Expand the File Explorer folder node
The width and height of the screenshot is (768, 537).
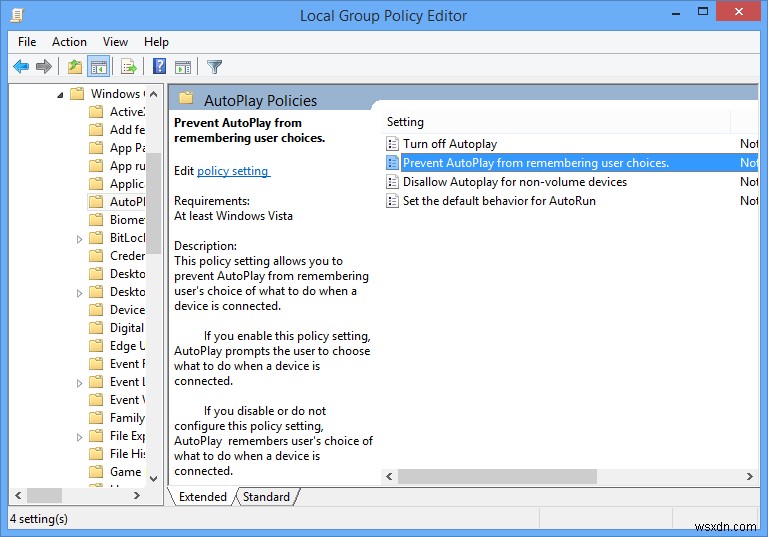pyautogui.click(x=80, y=436)
